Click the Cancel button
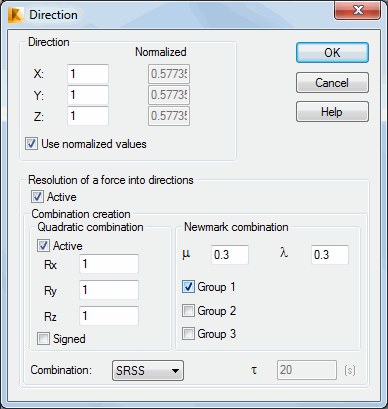Image resolution: width=388 pixels, height=409 pixels. pyautogui.click(x=332, y=83)
